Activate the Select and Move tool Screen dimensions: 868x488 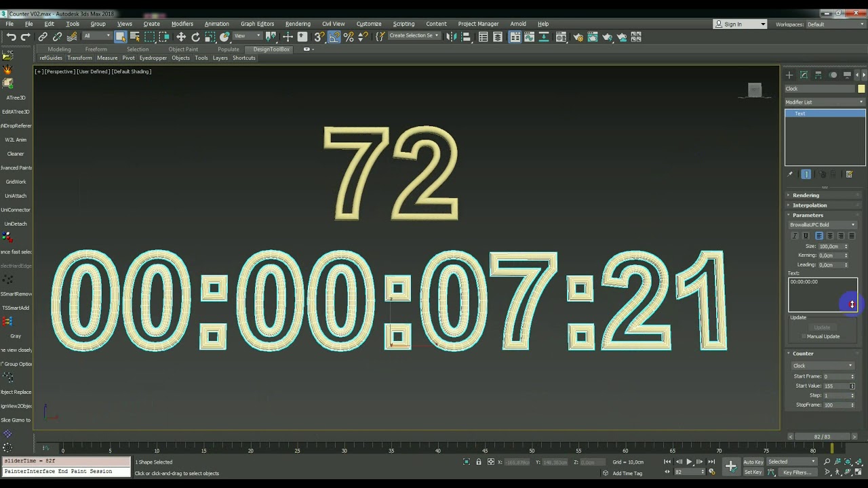click(x=181, y=37)
